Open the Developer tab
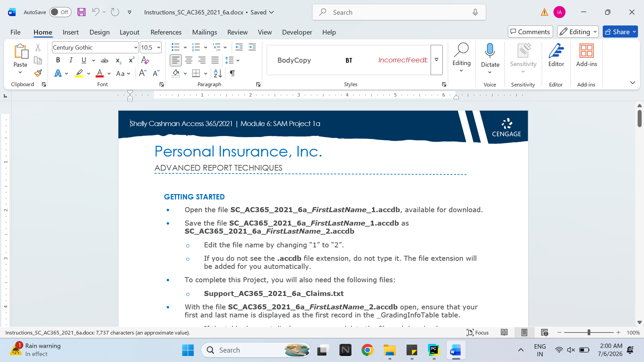Image resolution: width=644 pixels, height=362 pixels. (297, 32)
